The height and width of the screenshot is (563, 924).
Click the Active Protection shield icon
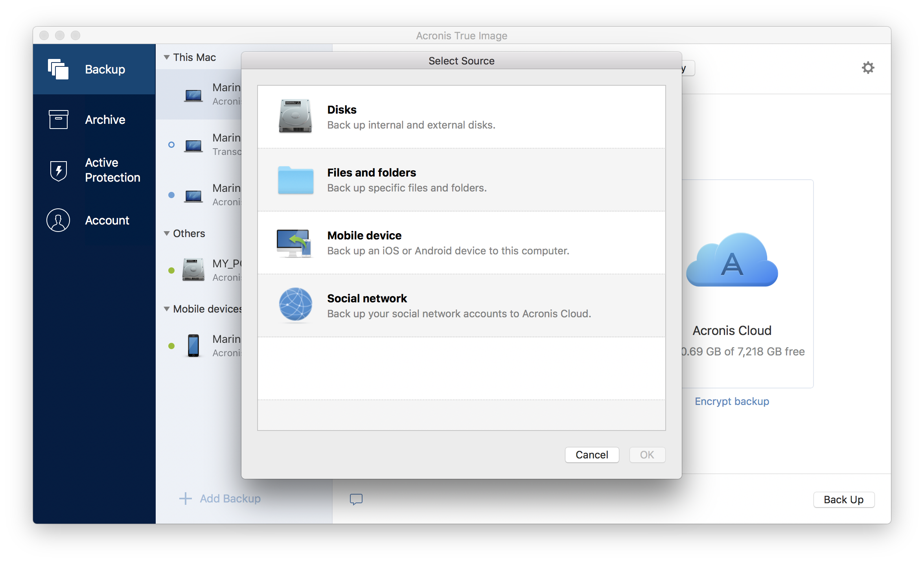58,171
